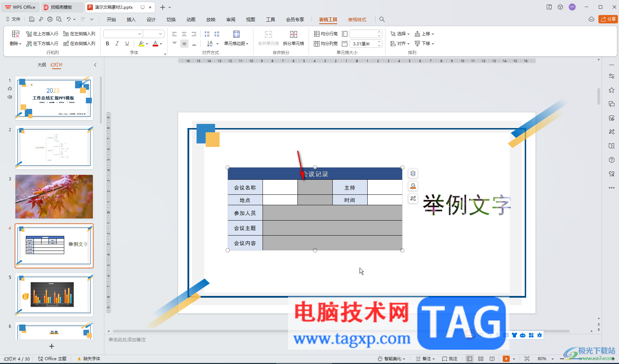Click the 分享 share button

point(608,19)
